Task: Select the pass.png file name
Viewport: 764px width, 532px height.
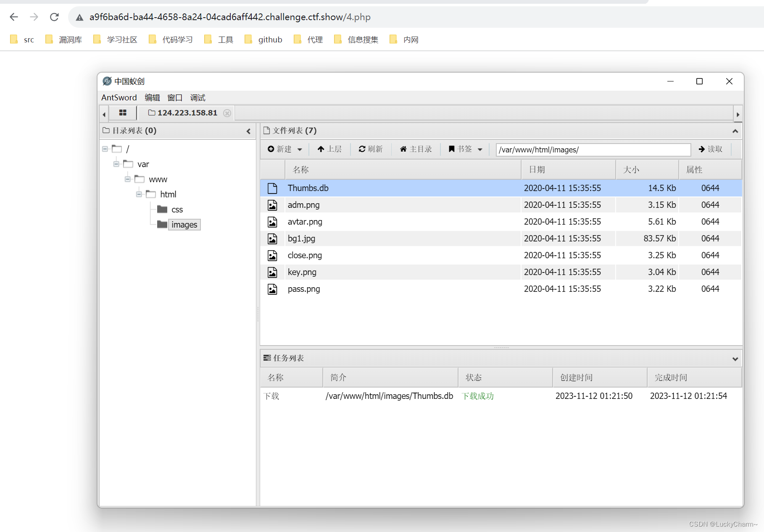Action: (303, 289)
